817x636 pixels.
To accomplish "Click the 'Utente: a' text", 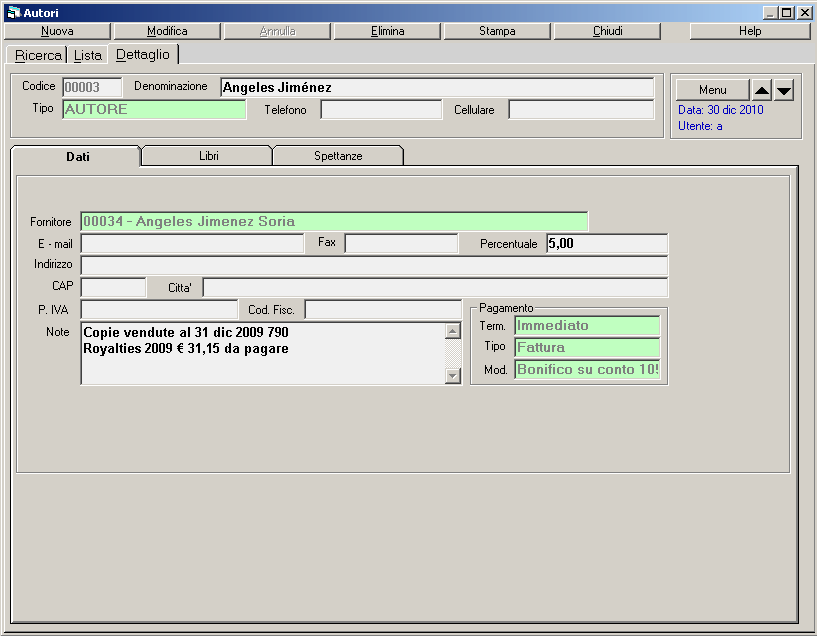I will (x=700, y=126).
